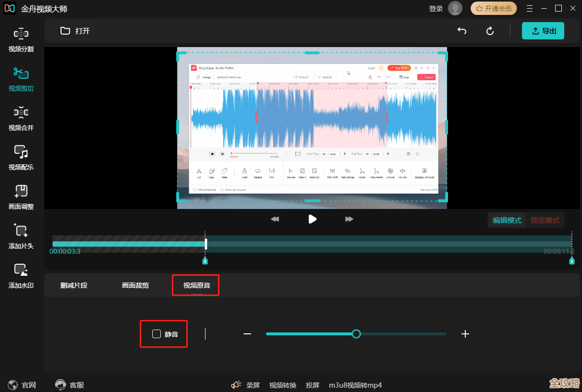
Task: Click the volume slider handle
Action: [x=356, y=334]
